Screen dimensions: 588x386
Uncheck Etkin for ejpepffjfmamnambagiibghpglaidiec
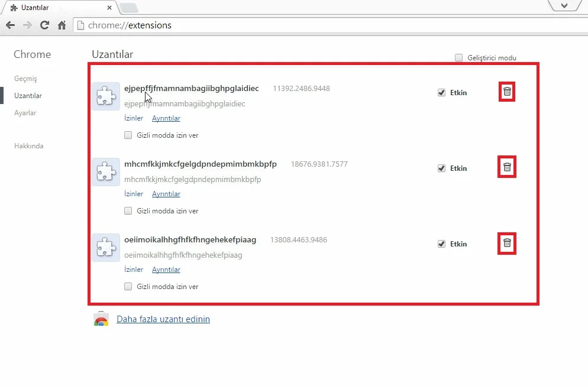click(x=441, y=93)
